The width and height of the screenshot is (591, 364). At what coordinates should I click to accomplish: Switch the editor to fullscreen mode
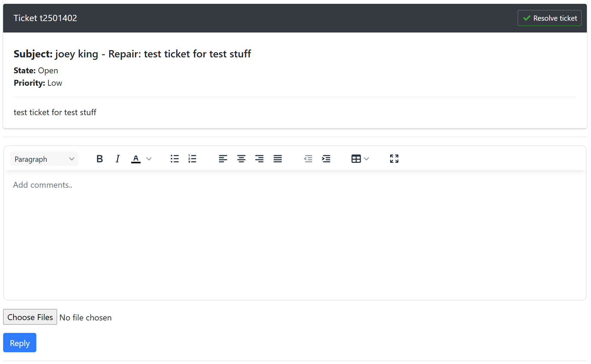(x=394, y=159)
